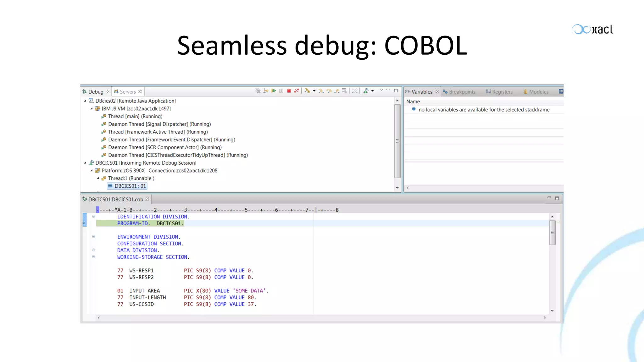Image resolution: width=644 pixels, height=362 pixels.
Task: Open the Breakpoints tab
Action: (459, 92)
